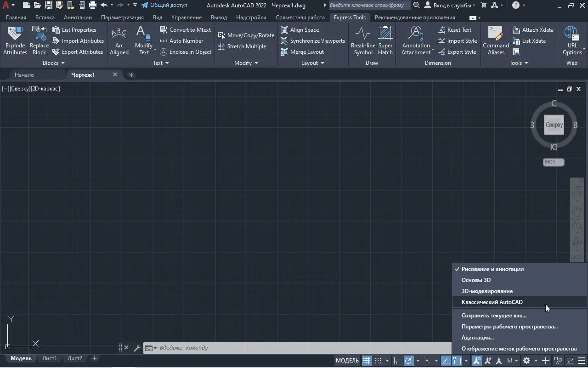This screenshot has height=368, width=588.
Task: Switch to the Аннотации ribbon tab
Action: [x=78, y=17]
